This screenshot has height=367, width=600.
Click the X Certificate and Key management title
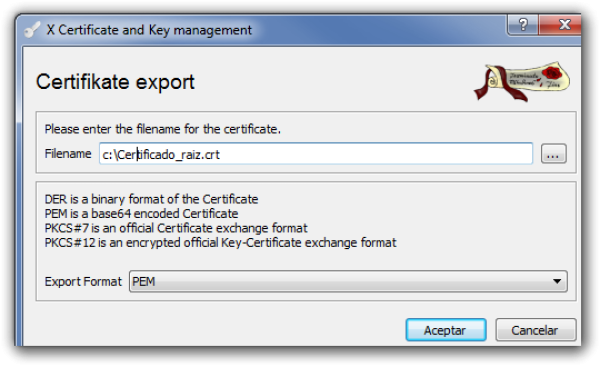click(149, 30)
